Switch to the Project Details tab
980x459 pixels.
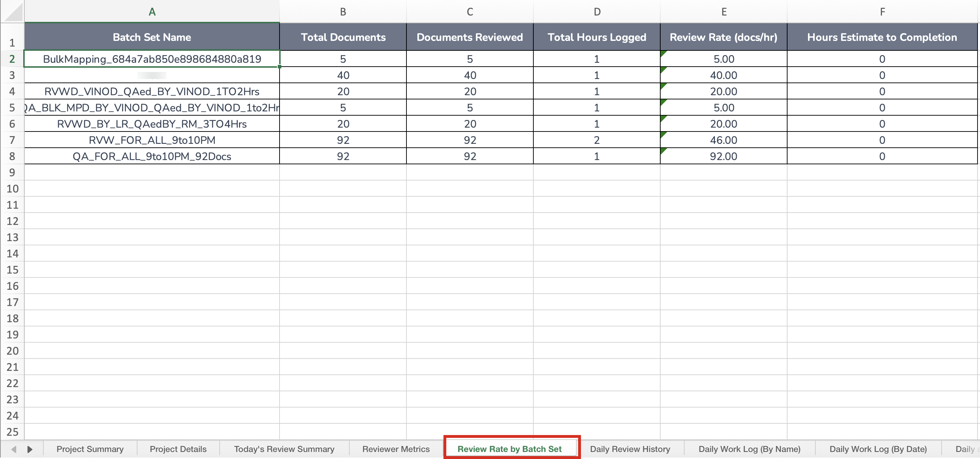click(x=178, y=449)
